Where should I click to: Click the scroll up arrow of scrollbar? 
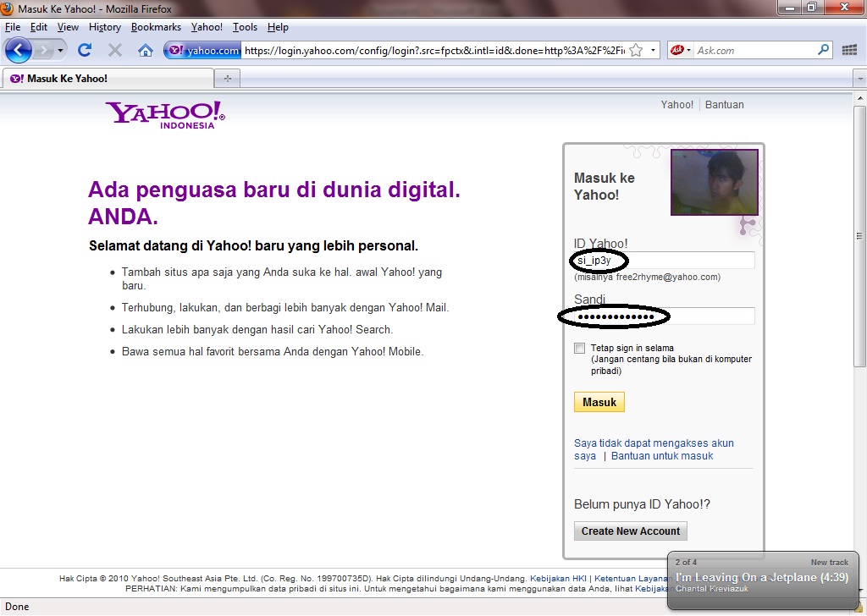click(x=860, y=98)
